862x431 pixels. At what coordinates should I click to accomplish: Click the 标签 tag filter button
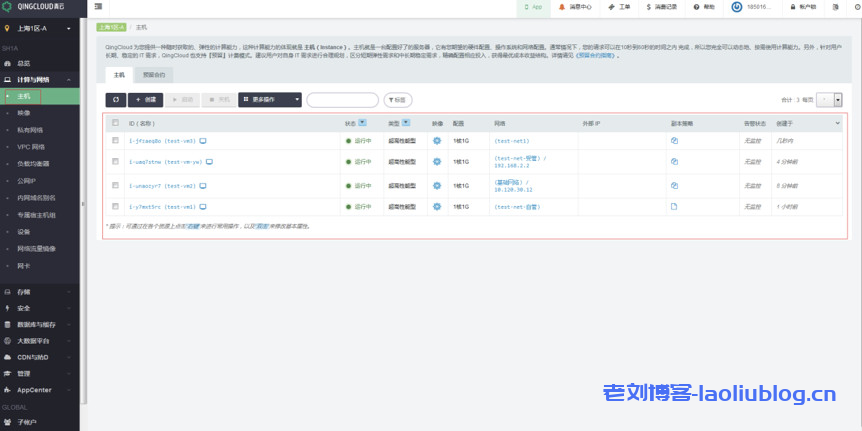point(397,100)
